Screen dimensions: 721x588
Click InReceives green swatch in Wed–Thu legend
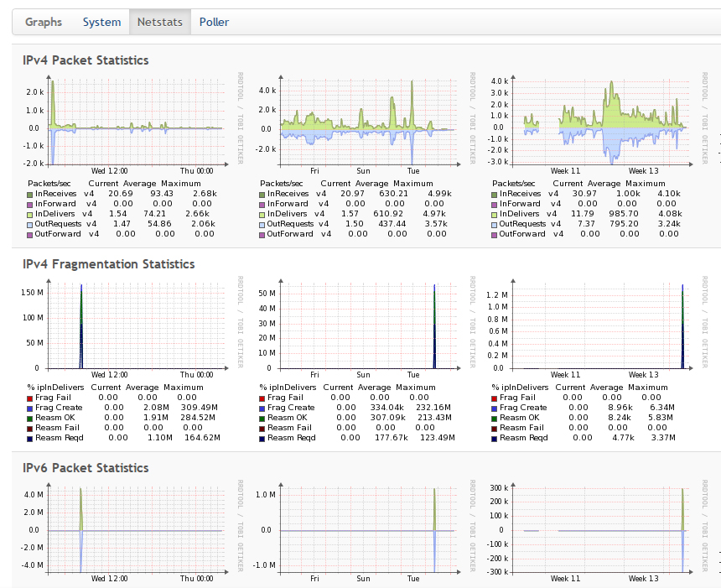[x=30, y=194]
